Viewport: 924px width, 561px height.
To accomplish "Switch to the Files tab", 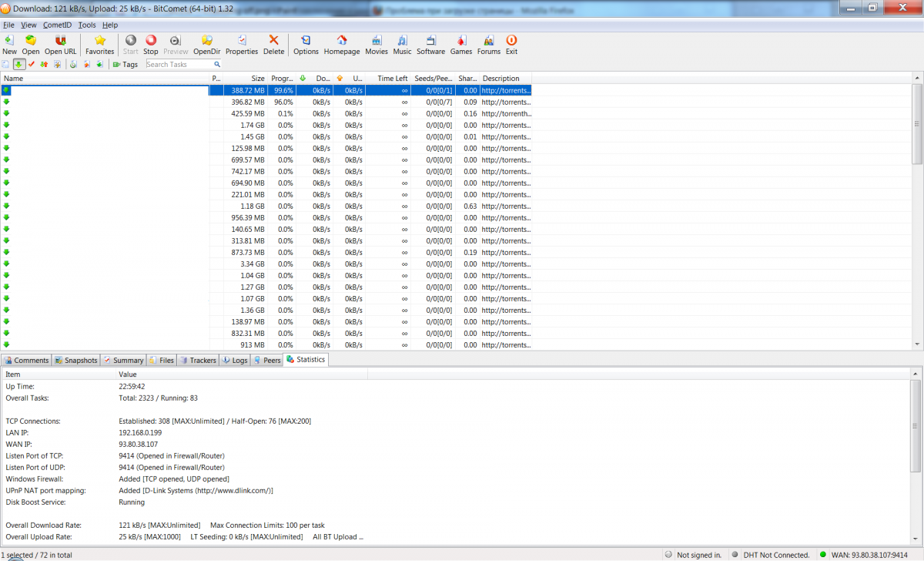I will (162, 360).
